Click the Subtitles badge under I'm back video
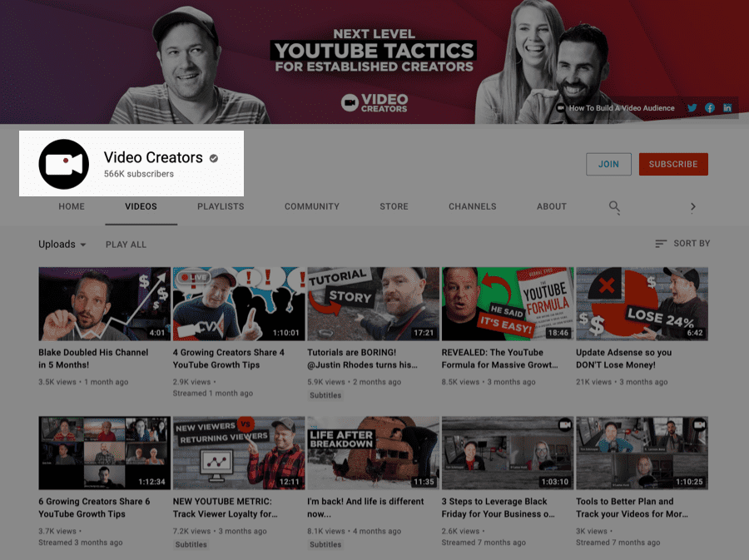749x560 pixels. 325,544
